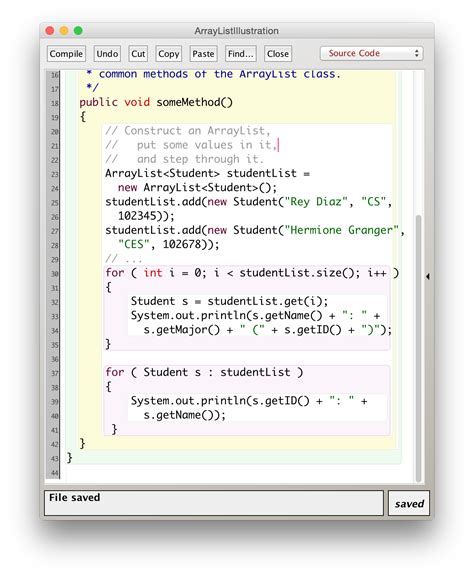
Task: Set breakpoint at line number 18
Action: pyautogui.click(x=54, y=103)
